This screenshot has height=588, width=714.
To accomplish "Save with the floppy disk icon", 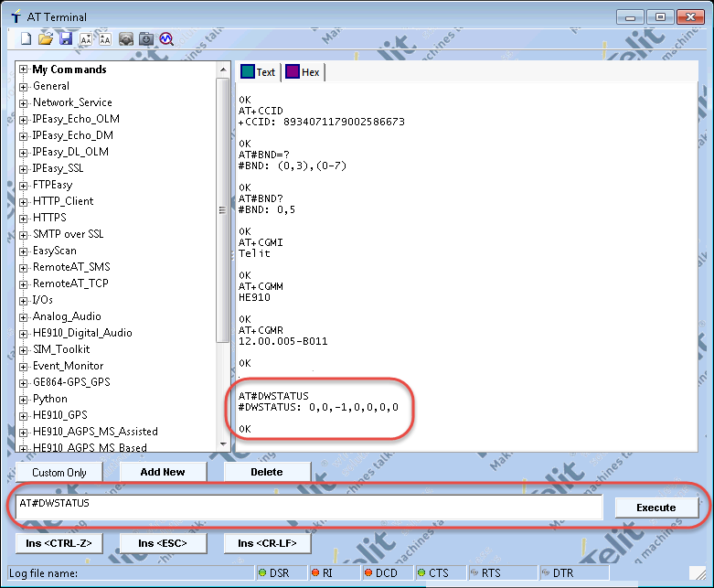I will 65,38.
